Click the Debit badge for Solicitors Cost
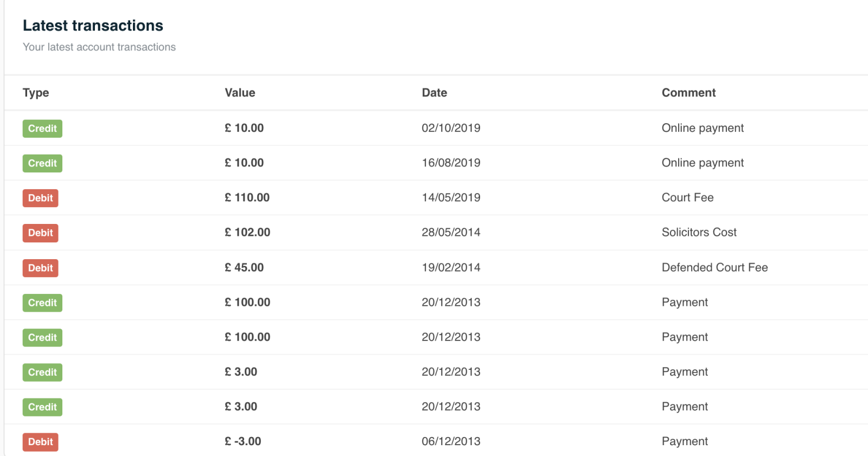This screenshot has width=868, height=456. click(x=40, y=233)
